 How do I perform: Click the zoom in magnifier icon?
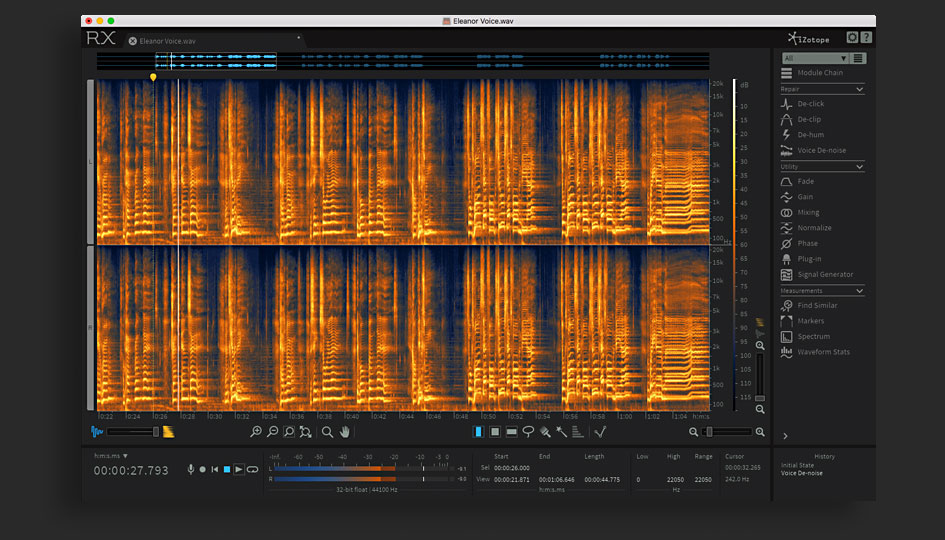click(x=256, y=432)
